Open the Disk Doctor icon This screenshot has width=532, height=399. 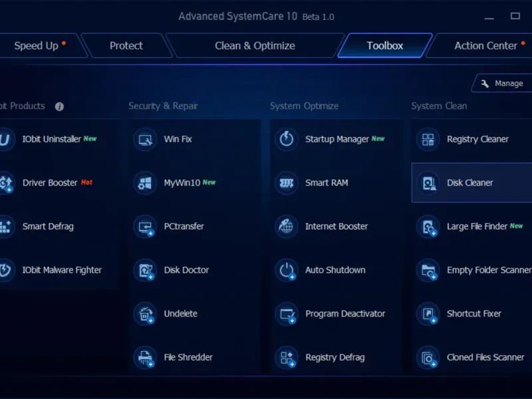[x=145, y=270]
